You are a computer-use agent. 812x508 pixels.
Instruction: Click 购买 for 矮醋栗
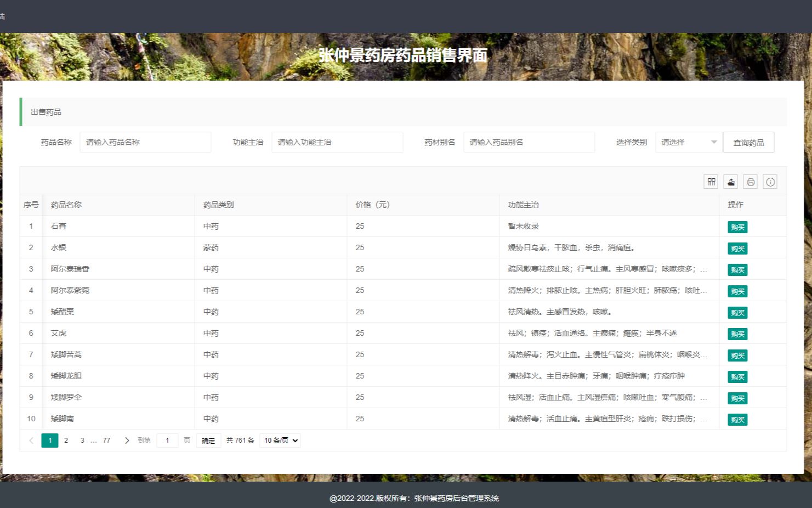[737, 313]
